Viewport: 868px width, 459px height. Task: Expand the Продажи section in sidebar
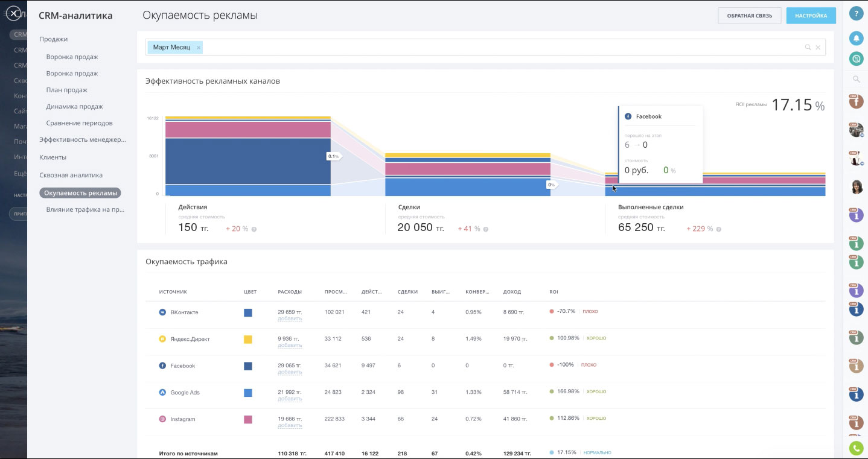[x=54, y=39]
